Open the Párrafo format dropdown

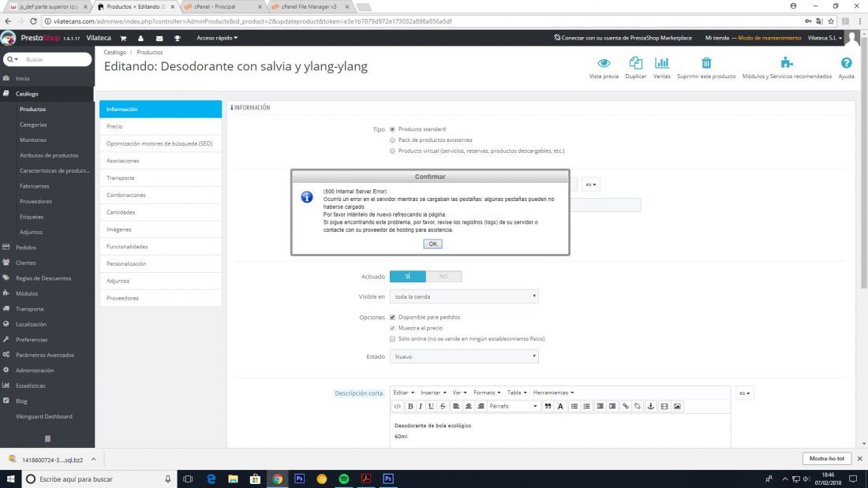pos(513,406)
